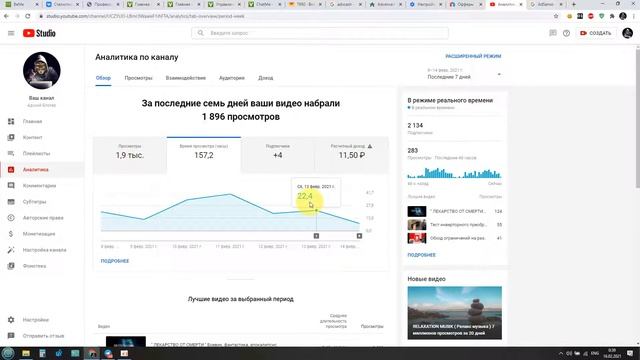Click the account avatar in Studio header

(x=627, y=33)
